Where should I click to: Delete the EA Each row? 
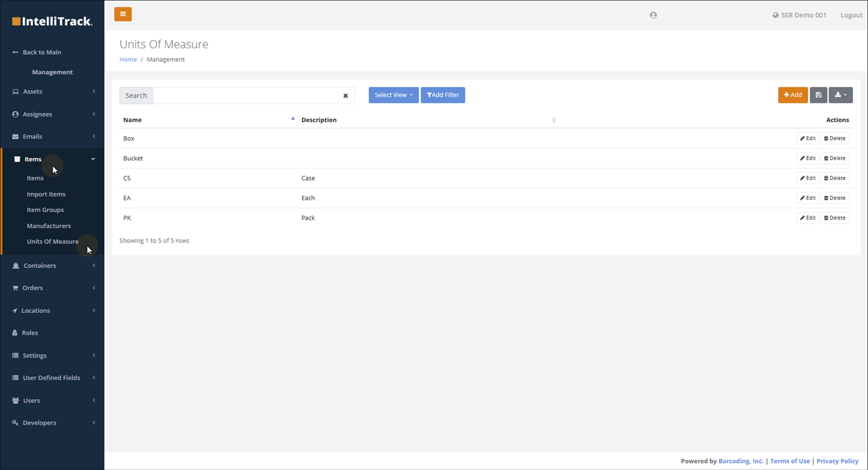pos(835,198)
